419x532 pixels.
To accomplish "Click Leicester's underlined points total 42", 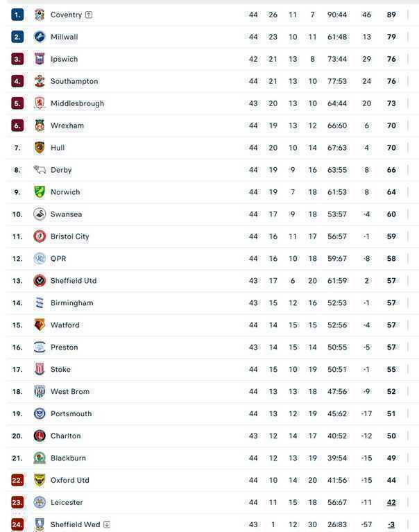I will point(391,502).
